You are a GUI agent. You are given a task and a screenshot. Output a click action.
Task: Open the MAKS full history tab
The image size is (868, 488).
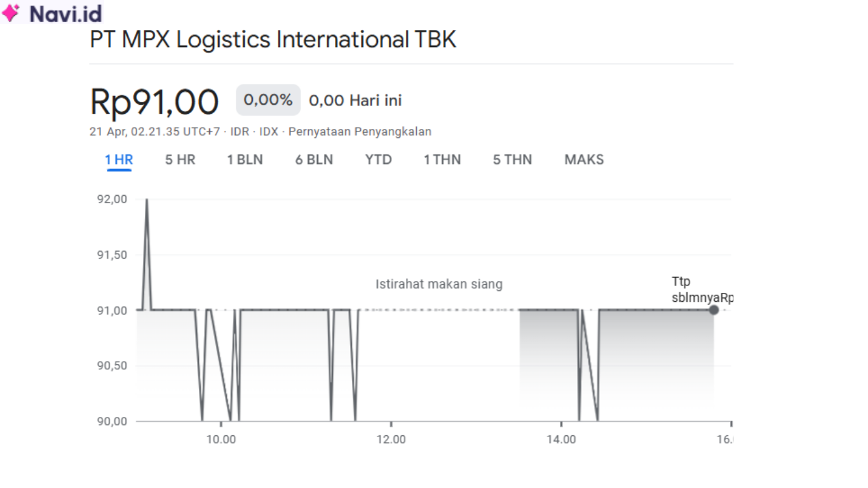[x=584, y=160]
